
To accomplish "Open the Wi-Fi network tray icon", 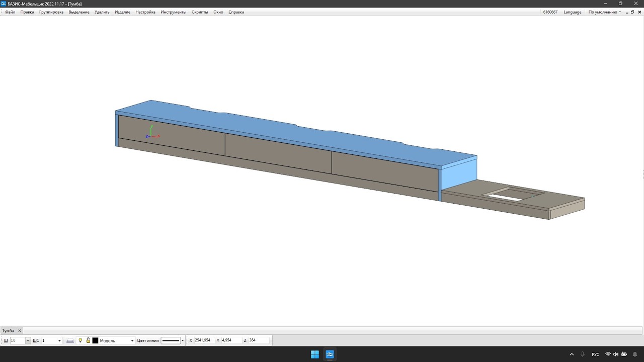I will point(608,354).
